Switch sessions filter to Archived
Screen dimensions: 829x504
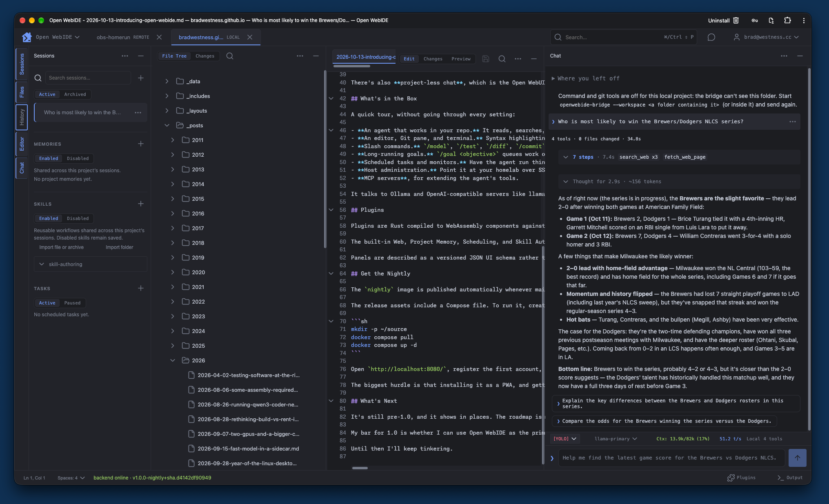click(75, 94)
